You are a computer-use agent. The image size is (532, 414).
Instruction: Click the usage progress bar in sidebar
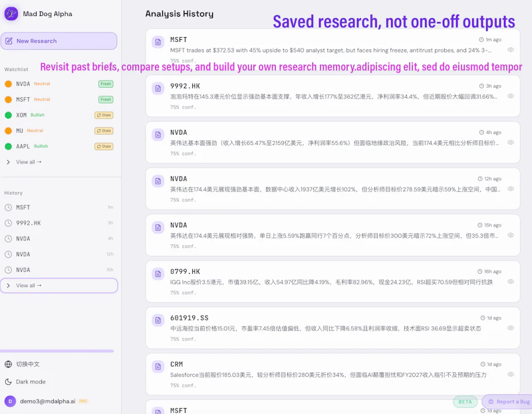pyautogui.click(x=57, y=351)
